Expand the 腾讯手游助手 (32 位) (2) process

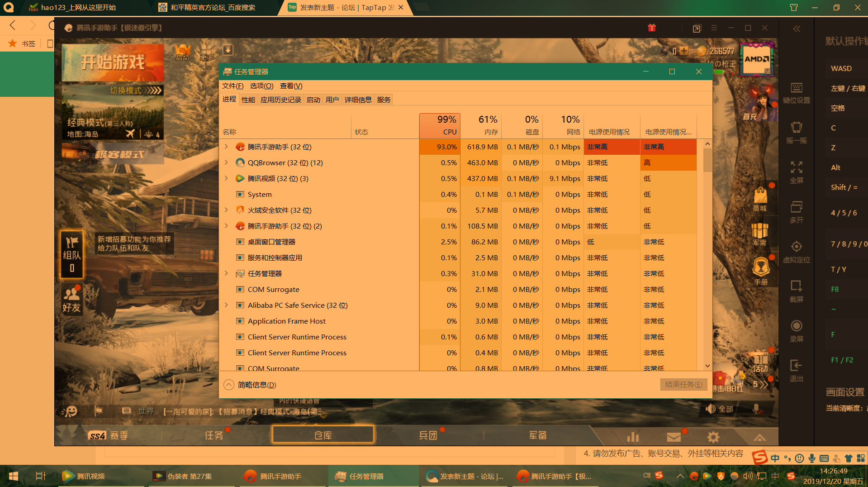coord(226,226)
